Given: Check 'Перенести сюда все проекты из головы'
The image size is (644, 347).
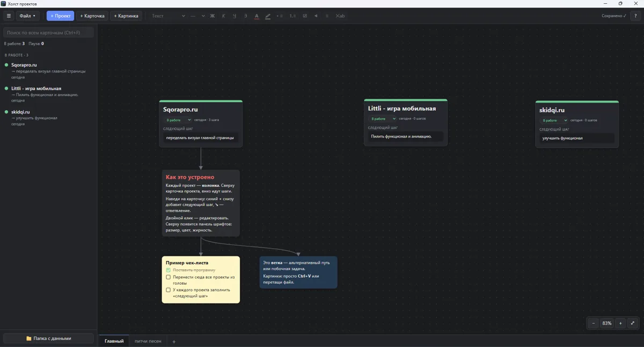Looking at the screenshot, I should 168,277.
